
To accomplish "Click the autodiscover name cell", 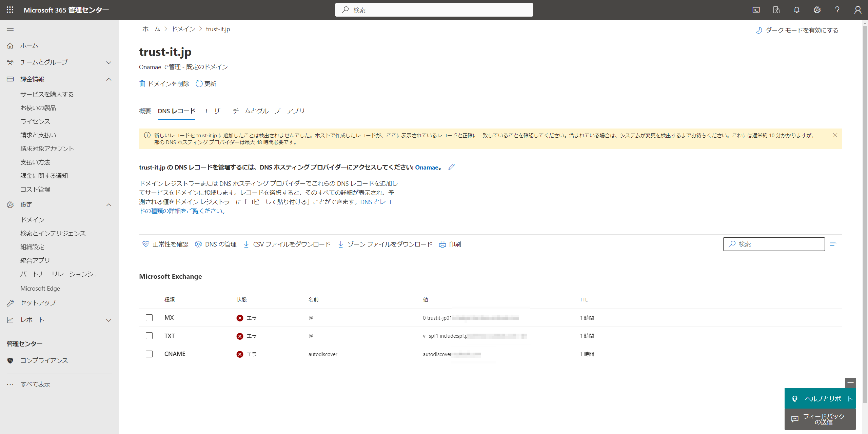I will coord(323,354).
